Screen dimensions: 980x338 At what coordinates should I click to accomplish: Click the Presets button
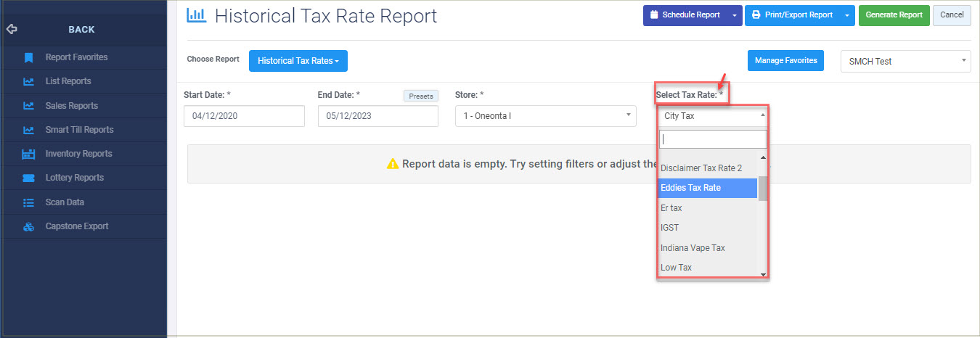(420, 96)
